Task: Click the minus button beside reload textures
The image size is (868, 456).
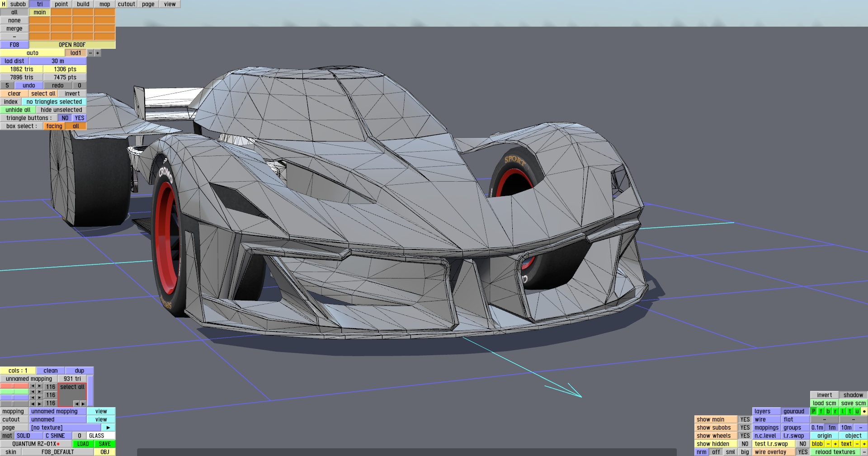Action: (864, 452)
